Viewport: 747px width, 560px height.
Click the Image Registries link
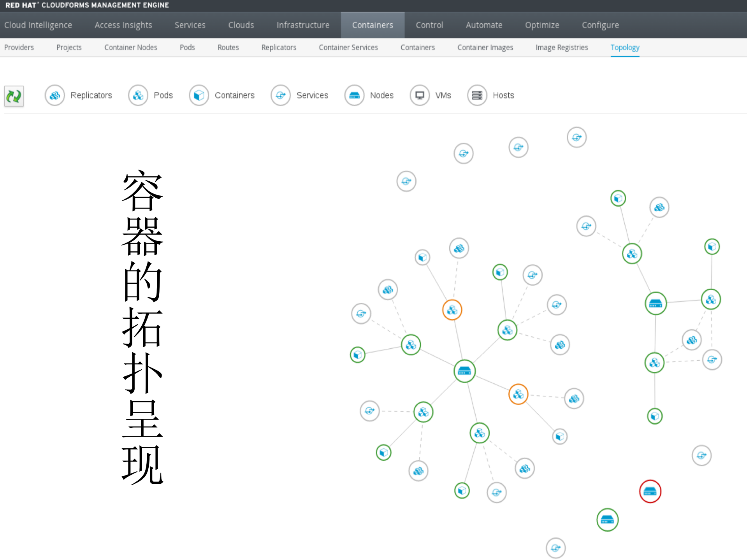click(x=561, y=47)
